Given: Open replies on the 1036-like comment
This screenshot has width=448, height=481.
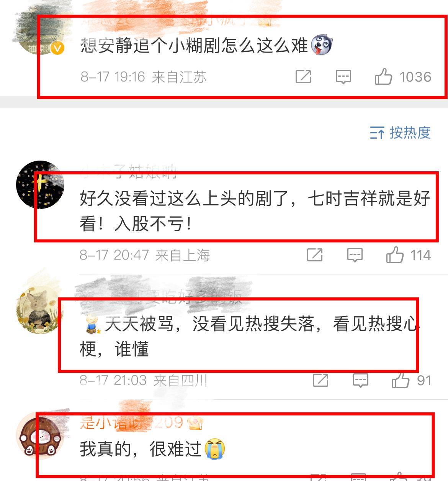Looking at the screenshot, I should coord(343,77).
